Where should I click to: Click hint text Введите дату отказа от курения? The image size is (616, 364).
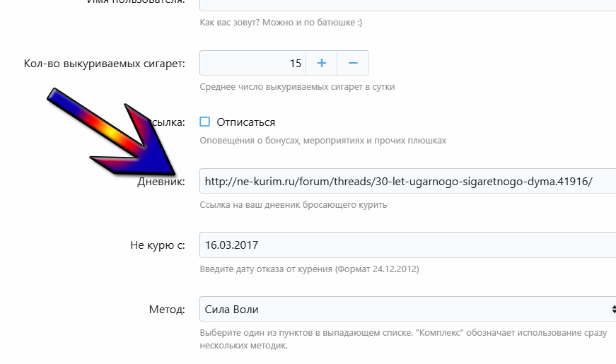309,269
